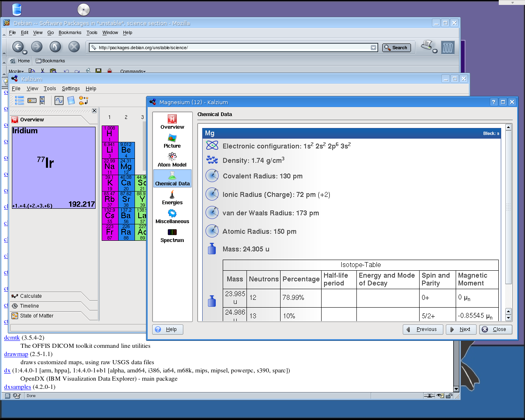Click Kalzium sidebar toggle toolbar icon
Screen dimensions: 525x420
tap(42, 100)
